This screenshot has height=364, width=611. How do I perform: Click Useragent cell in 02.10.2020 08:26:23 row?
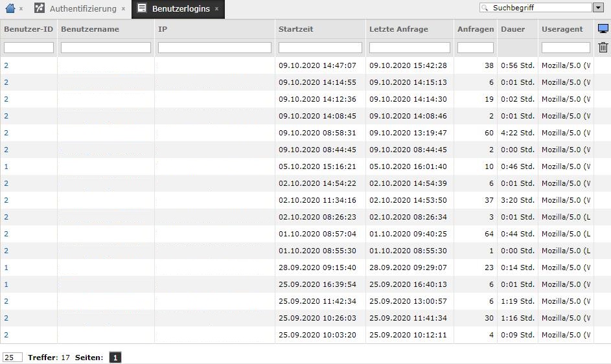[x=566, y=217]
